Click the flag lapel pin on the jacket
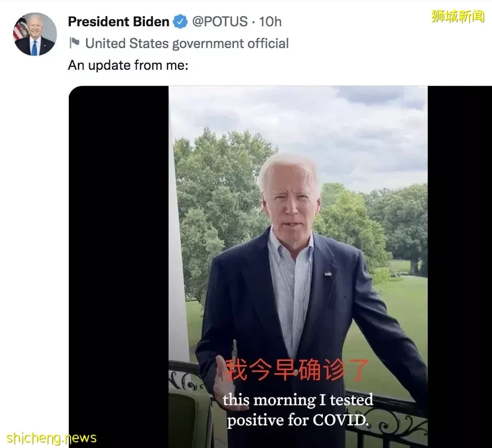The height and width of the screenshot is (448, 492). (x=328, y=274)
